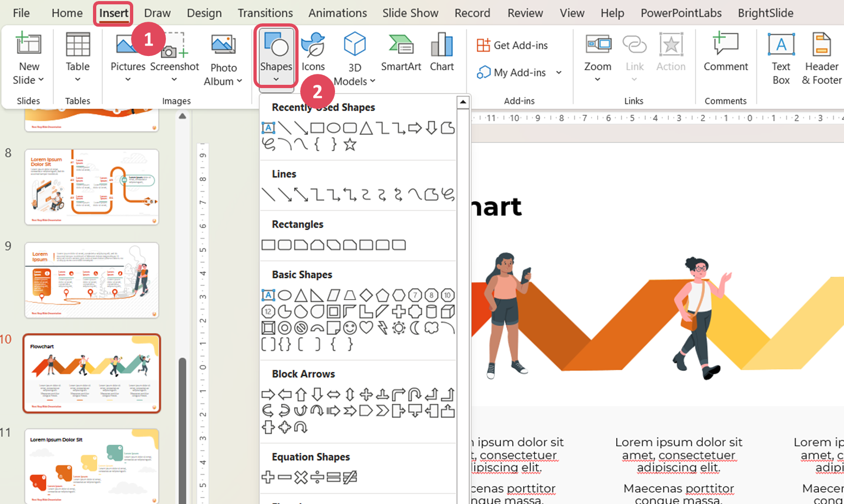Expand the Photo Album dropdown arrow
The width and height of the screenshot is (844, 504).
tap(239, 82)
